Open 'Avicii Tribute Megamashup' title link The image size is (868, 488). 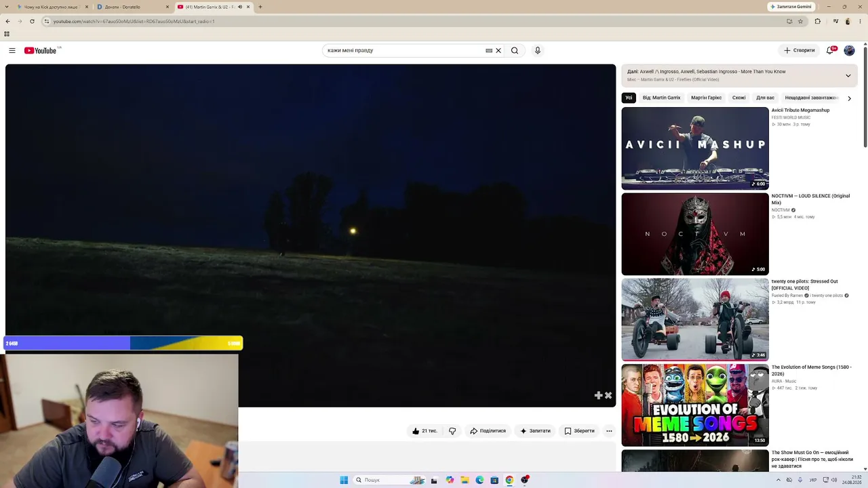click(800, 110)
